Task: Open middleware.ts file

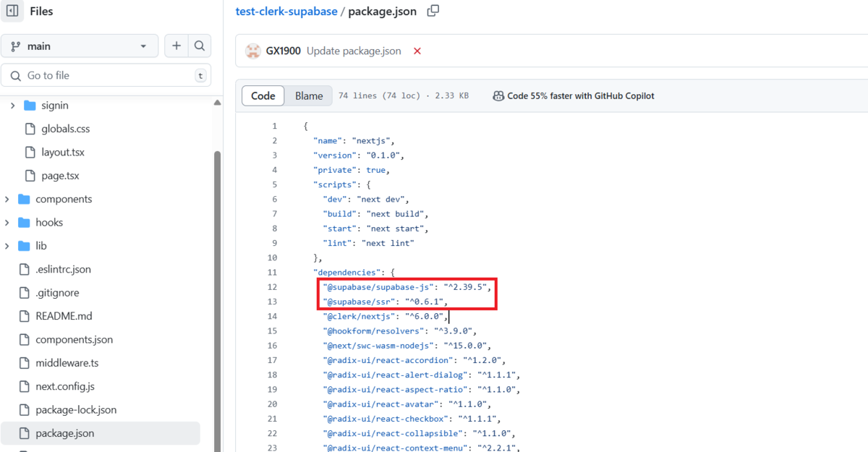Action: pos(67,363)
